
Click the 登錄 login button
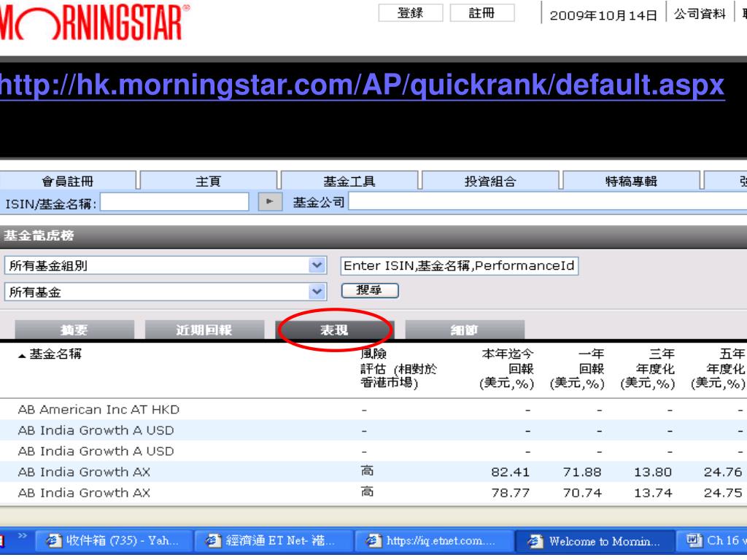[410, 13]
